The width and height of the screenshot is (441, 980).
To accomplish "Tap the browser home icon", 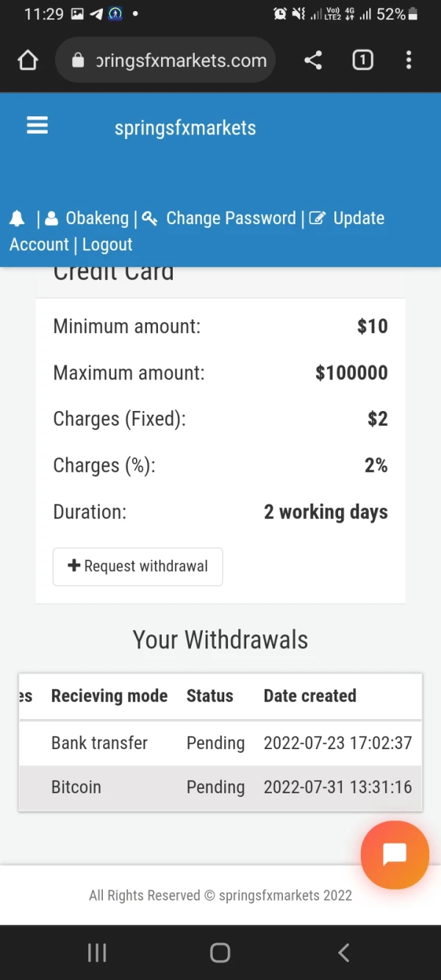I will point(28,60).
